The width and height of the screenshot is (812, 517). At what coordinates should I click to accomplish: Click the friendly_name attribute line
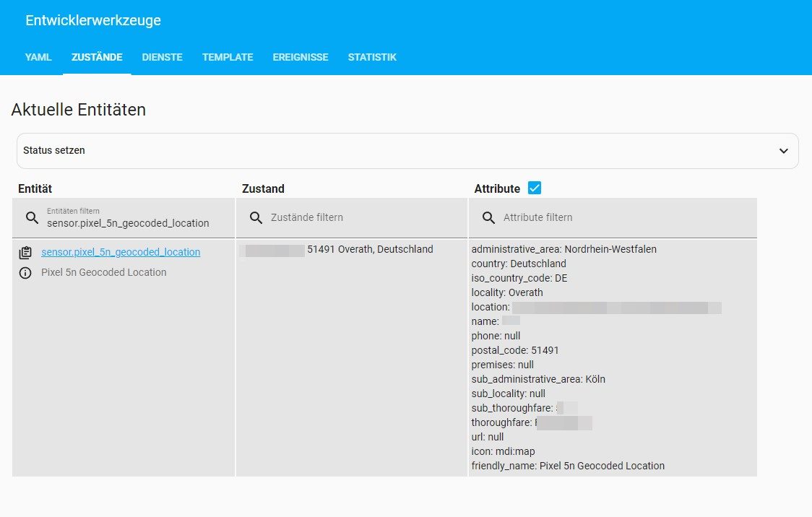[568, 466]
